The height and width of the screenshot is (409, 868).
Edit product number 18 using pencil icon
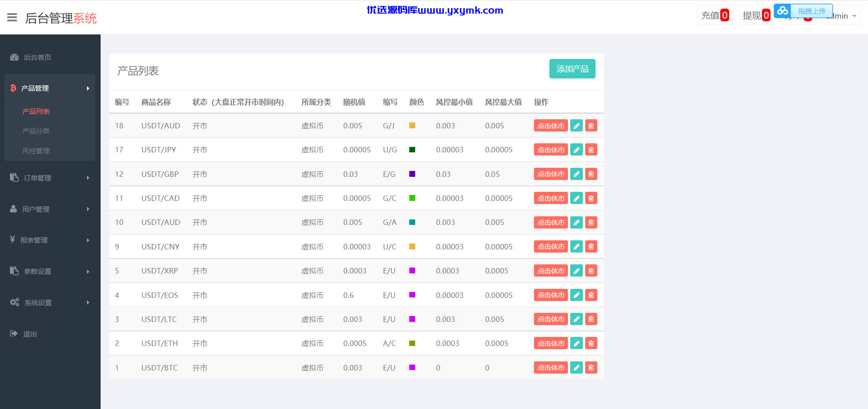(x=576, y=126)
